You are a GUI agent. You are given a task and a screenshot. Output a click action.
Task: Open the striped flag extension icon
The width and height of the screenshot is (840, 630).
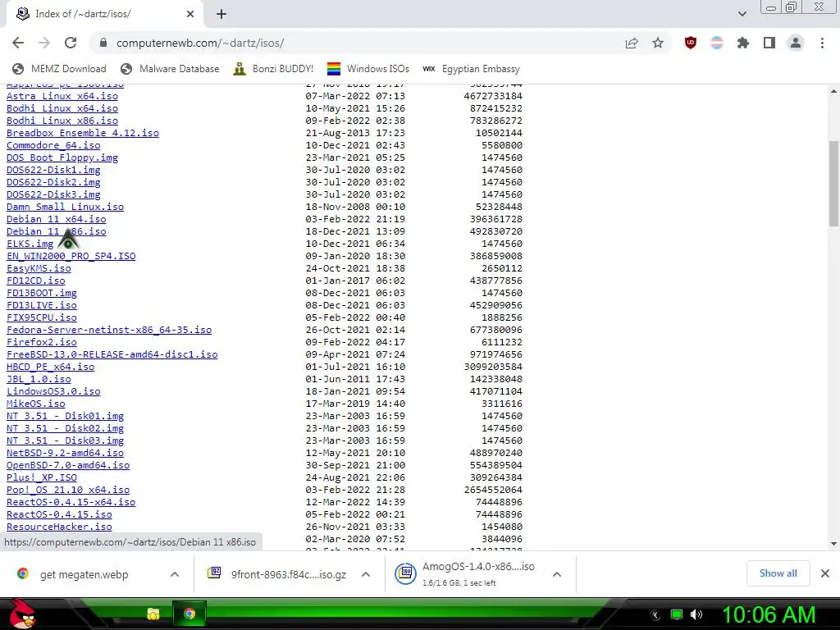coord(717,43)
